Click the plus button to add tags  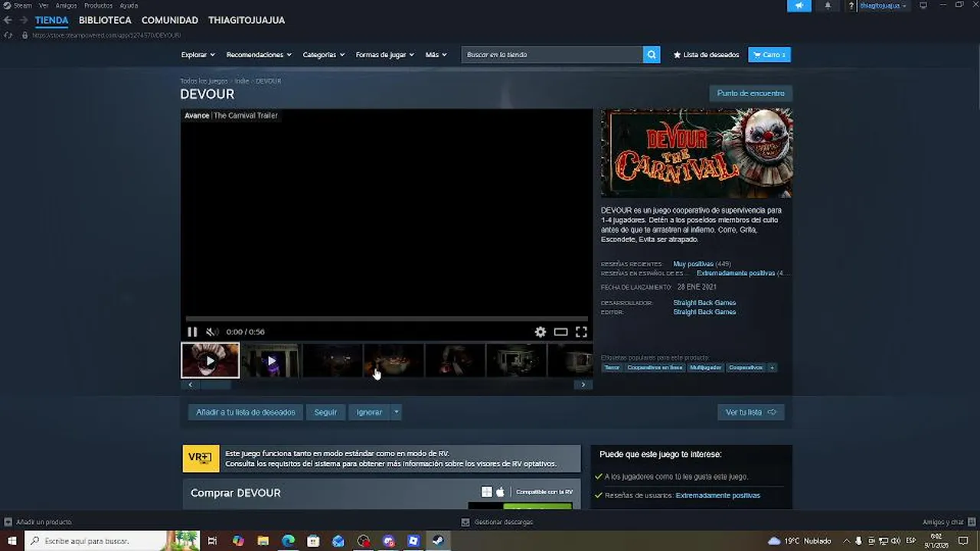coord(772,367)
